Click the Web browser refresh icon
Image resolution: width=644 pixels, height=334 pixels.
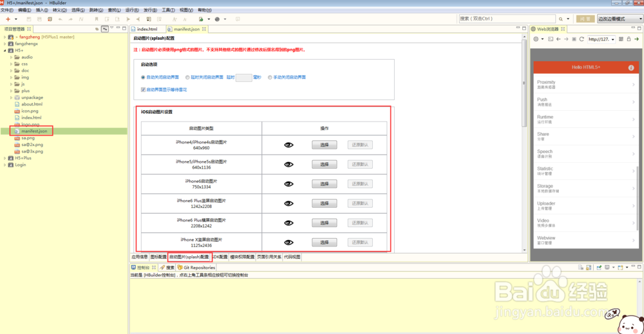tap(582, 39)
